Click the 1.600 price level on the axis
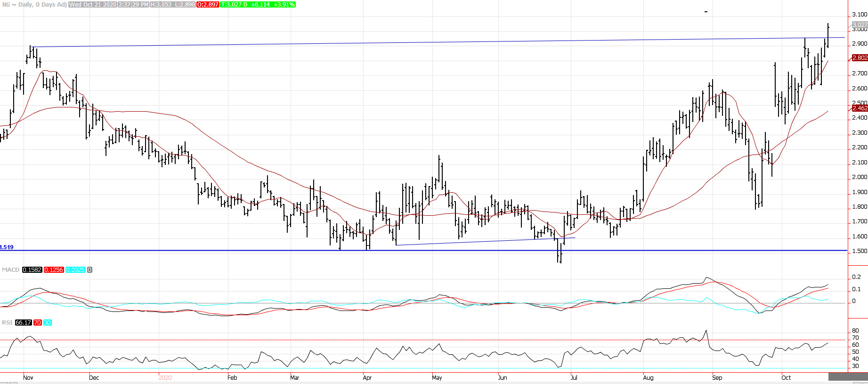The width and height of the screenshot is (868, 384). pos(860,237)
